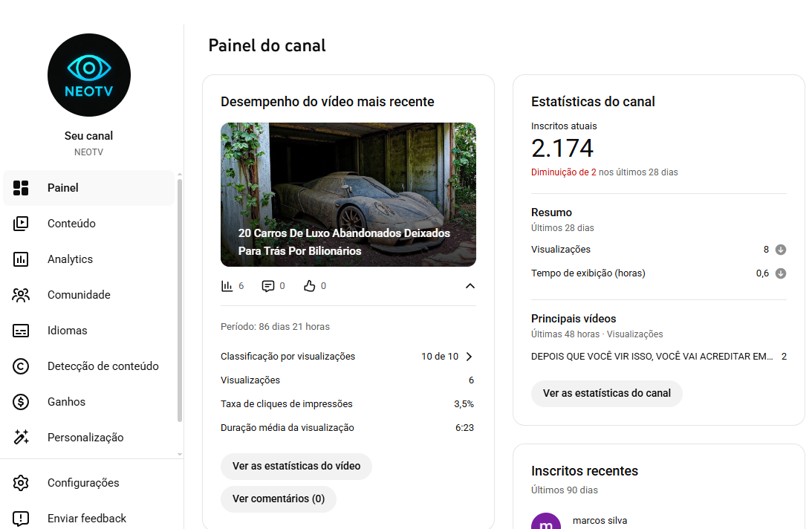Viewport: 812px width, 529px height.
Task: Open the Configurações gear icon
Action: point(21,483)
